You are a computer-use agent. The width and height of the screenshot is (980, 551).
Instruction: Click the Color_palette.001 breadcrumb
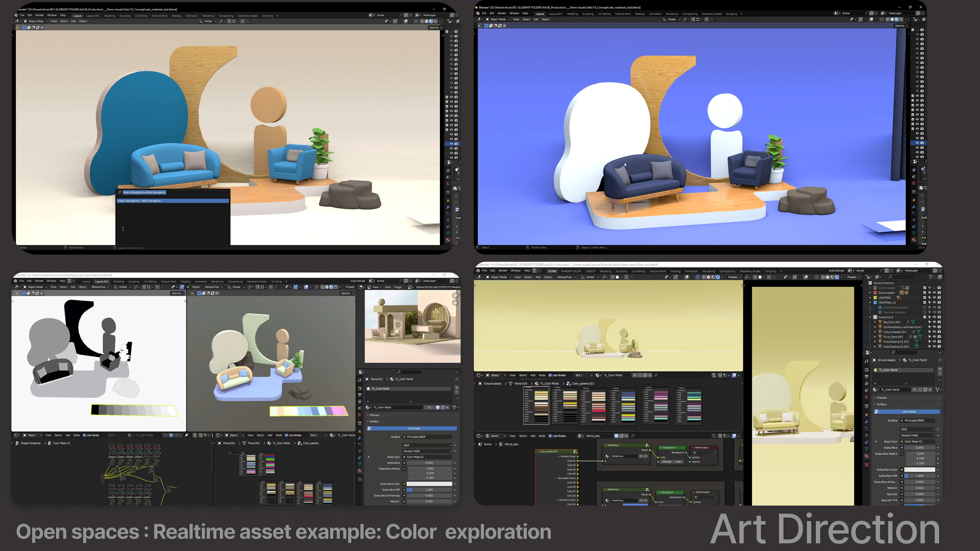[582, 383]
